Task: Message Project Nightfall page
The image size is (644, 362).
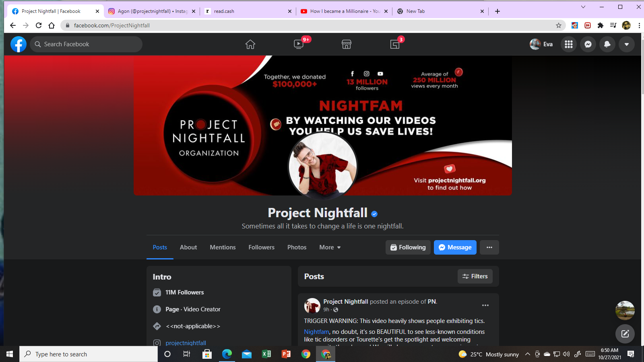Action: (455, 247)
